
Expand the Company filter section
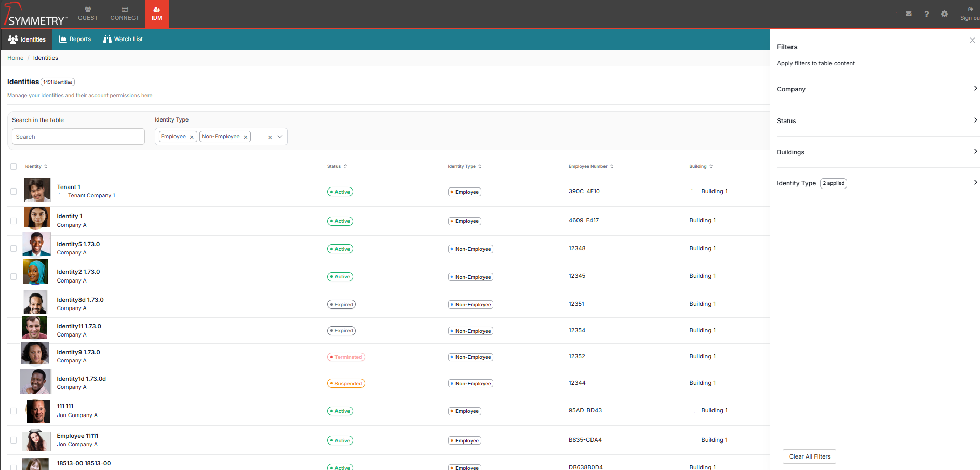coord(975,89)
